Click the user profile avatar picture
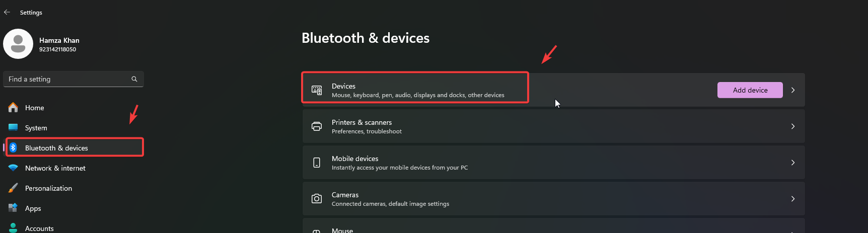This screenshot has height=233, width=868. click(x=18, y=44)
